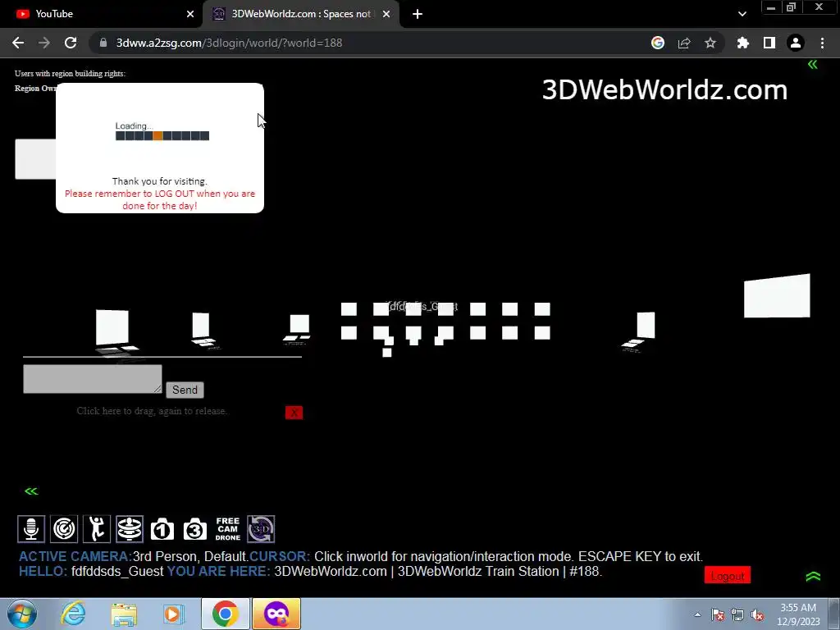
Task: Click the address bar URL
Action: point(230,43)
